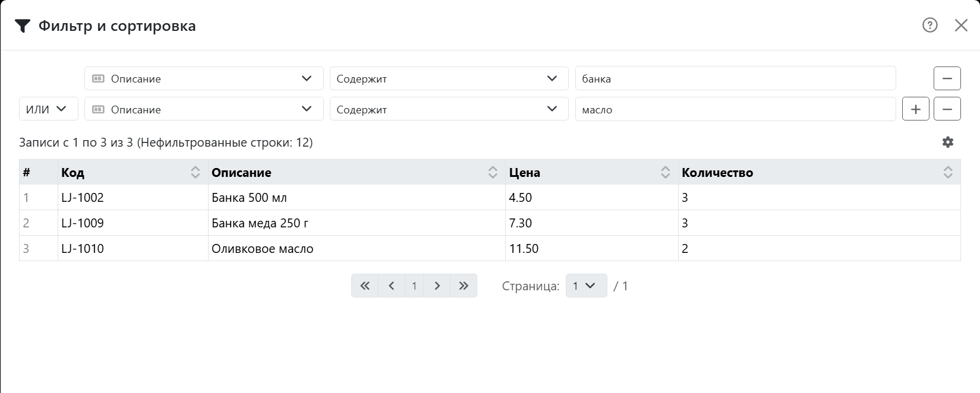Click the LJ-1002 code cell
Viewport: 980px width, 393px height.
click(x=133, y=197)
